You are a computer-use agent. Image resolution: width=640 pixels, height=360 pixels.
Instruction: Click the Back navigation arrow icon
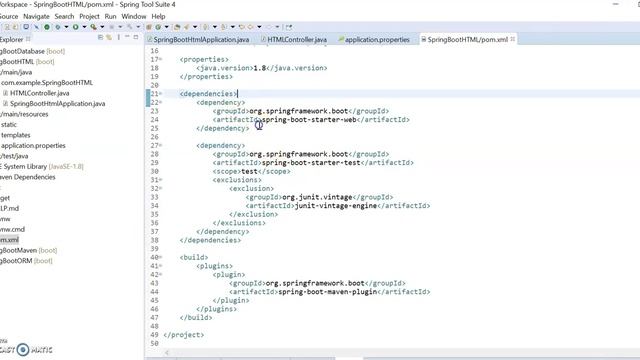pos(250,27)
